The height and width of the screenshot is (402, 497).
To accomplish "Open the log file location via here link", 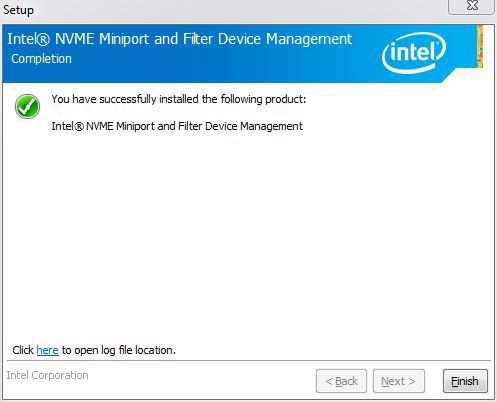I will click(x=47, y=350).
